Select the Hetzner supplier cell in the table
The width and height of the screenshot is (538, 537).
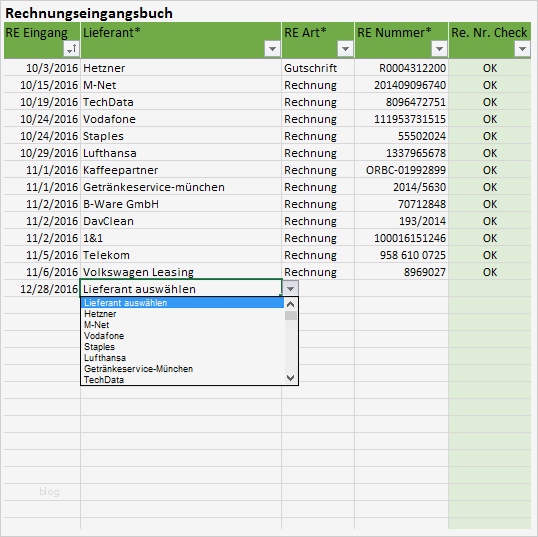(181, 68)
